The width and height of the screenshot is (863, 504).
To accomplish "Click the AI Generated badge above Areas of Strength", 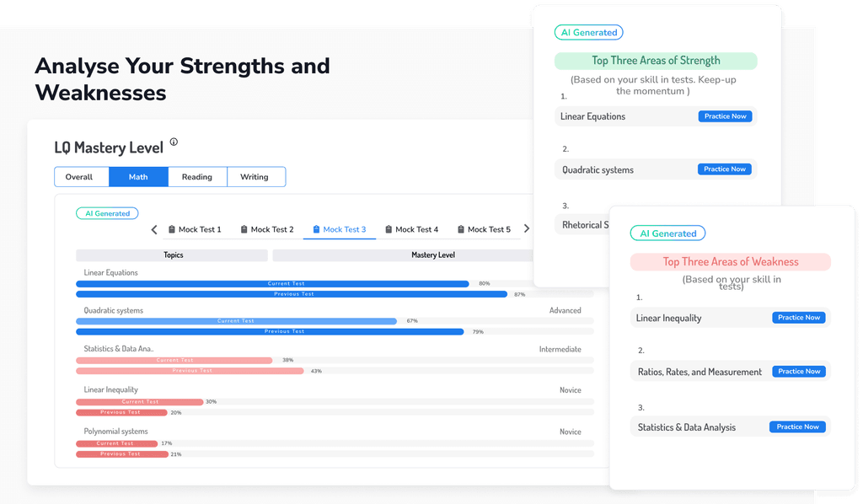I will pos(588,32).
